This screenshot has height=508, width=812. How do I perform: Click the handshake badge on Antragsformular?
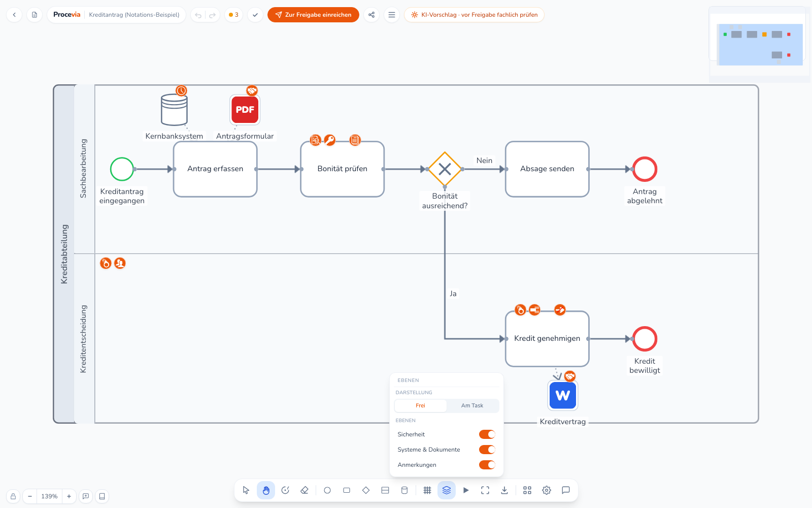click(x=252, y=90)
